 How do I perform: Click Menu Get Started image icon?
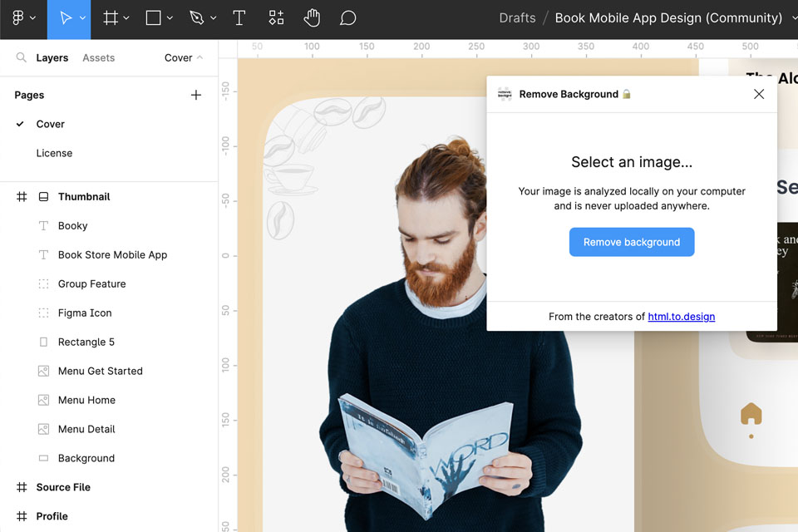click(x=44, y=371)
